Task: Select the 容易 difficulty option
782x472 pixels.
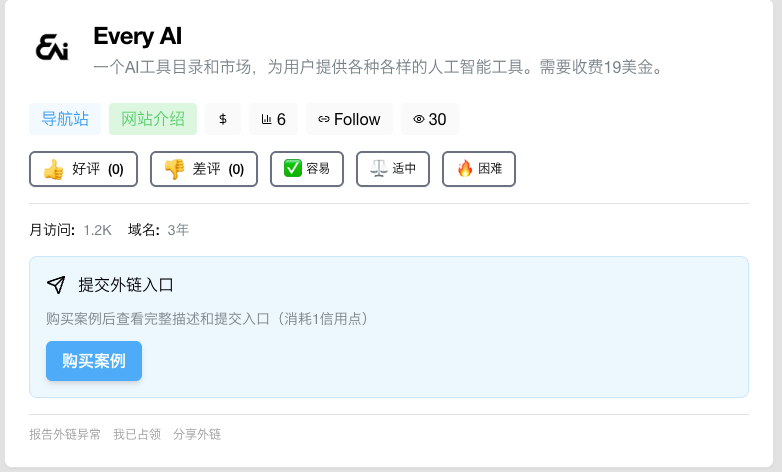Action: [306, 169]
